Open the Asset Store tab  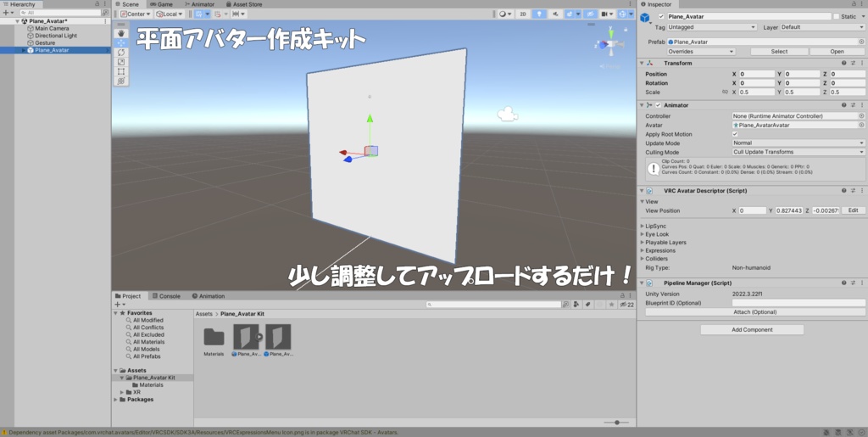243,4
